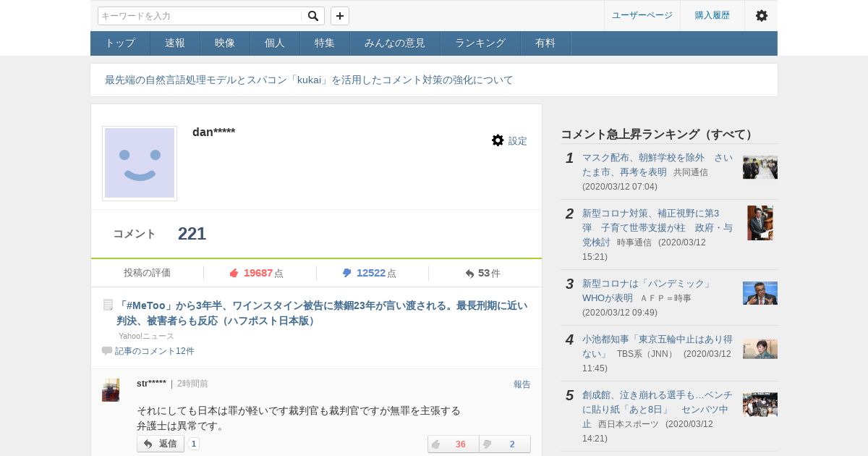Click the article document icon

click(108, 305)
